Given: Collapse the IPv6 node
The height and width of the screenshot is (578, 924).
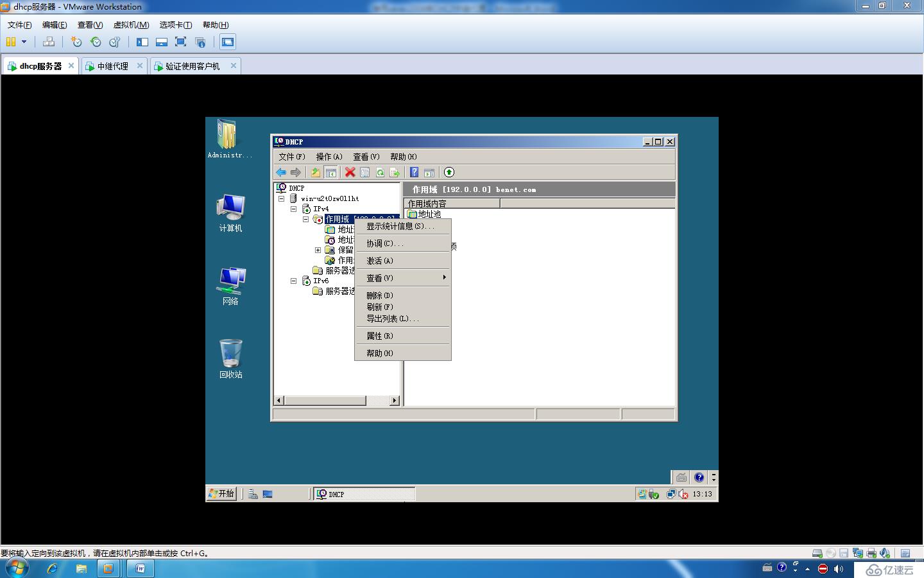Looking at the screenshot, I should [294, 281].
